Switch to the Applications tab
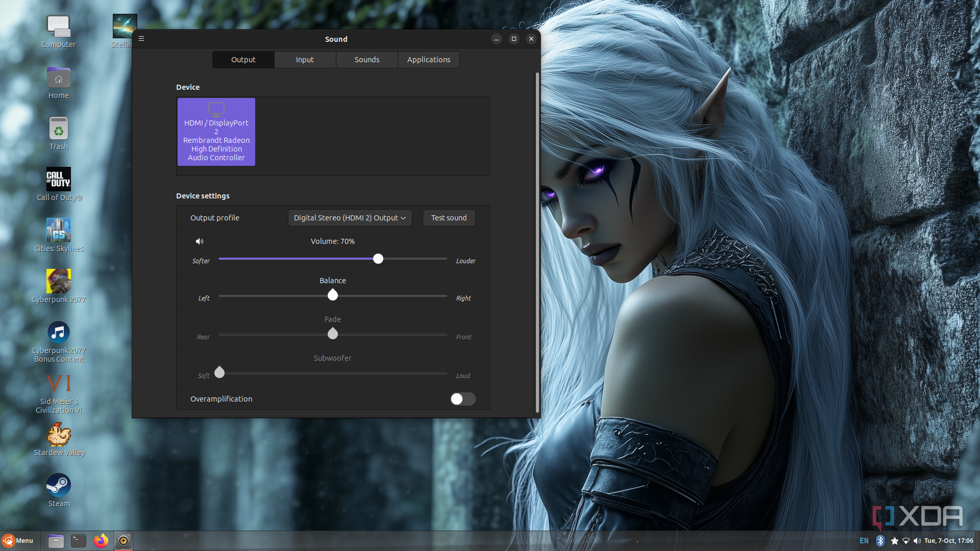 pyautogui.click(x=429, y=60)
